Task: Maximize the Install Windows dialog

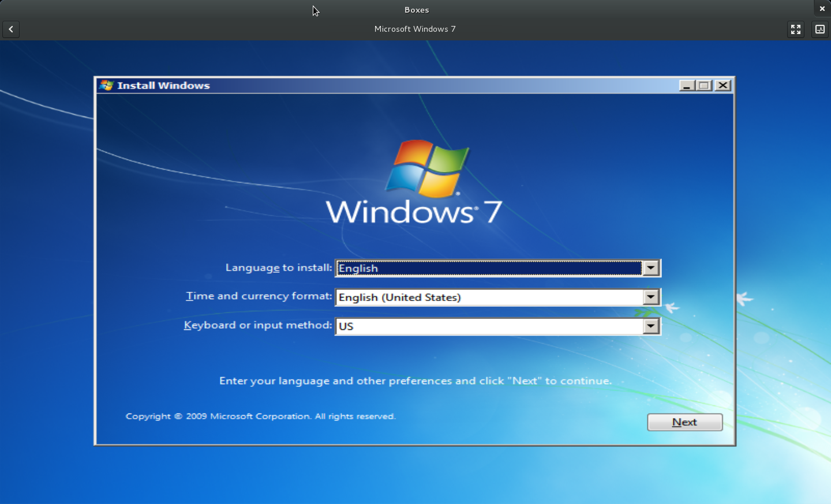Action: pos(704,85)
